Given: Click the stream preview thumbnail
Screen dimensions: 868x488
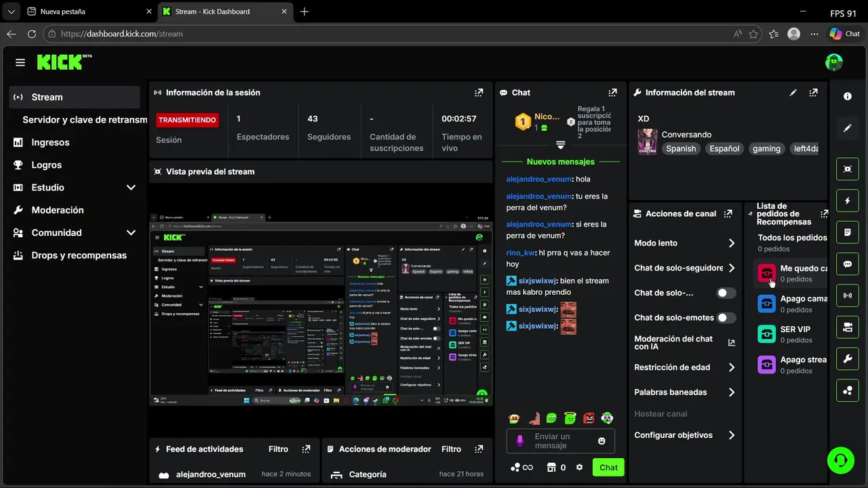Looking at the screenshot, I should [x=321, y=310].
